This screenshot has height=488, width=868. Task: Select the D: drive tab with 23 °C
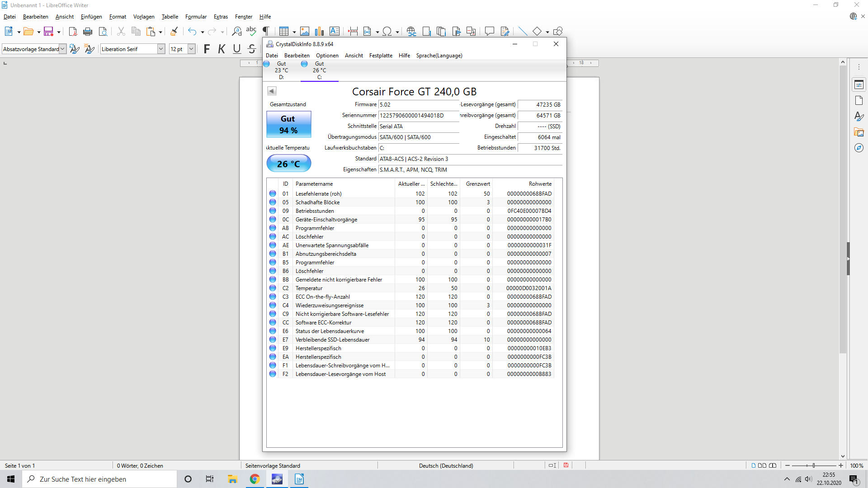281,70
